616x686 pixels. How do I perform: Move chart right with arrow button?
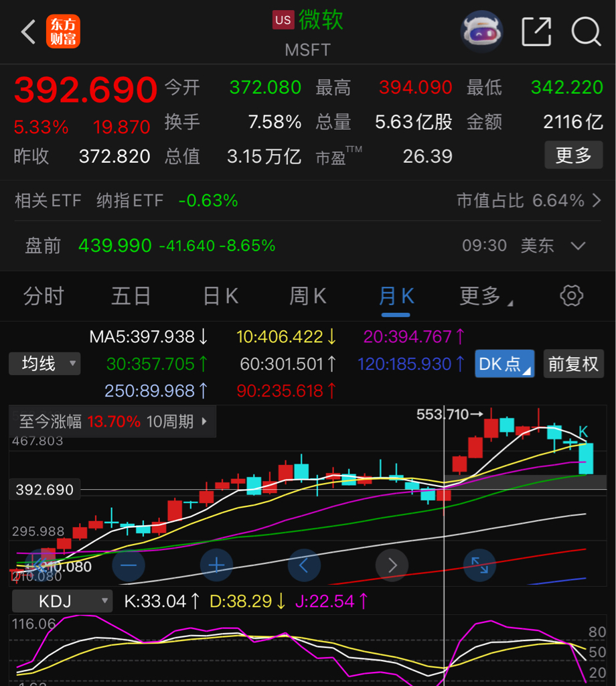392,565
